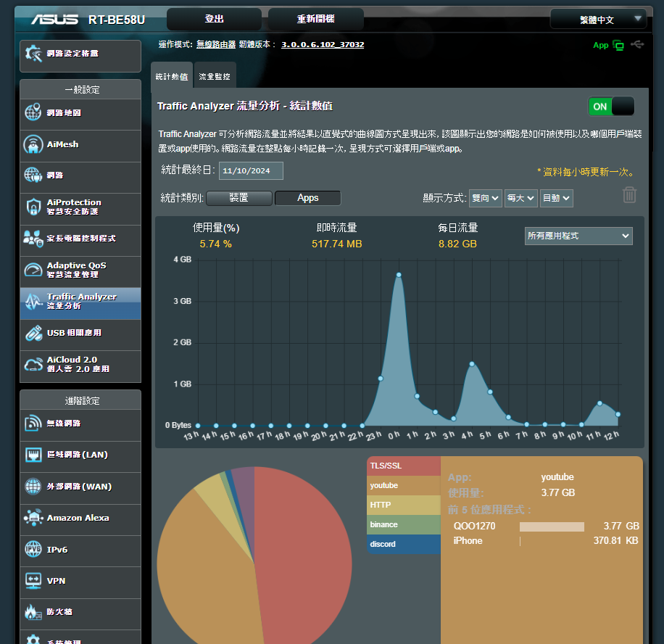This screenshot has height=644, width=664.
Task: Select the Traffic Analyzer waveform icon
Action: click(33, 301)
